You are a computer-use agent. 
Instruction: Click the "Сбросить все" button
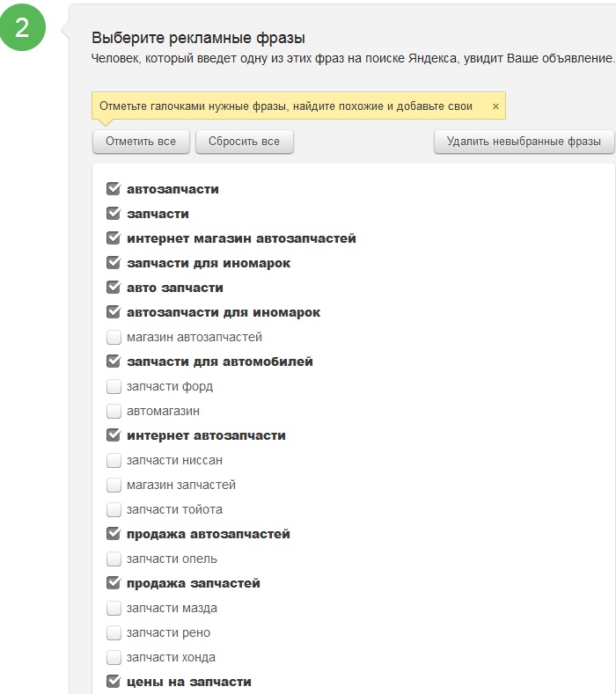pyautogui.click(x=244, y=142)
